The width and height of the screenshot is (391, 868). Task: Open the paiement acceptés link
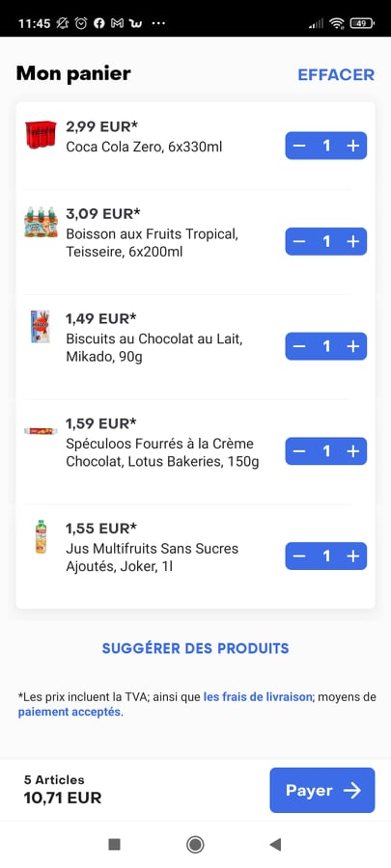click(x=70, y=712)
